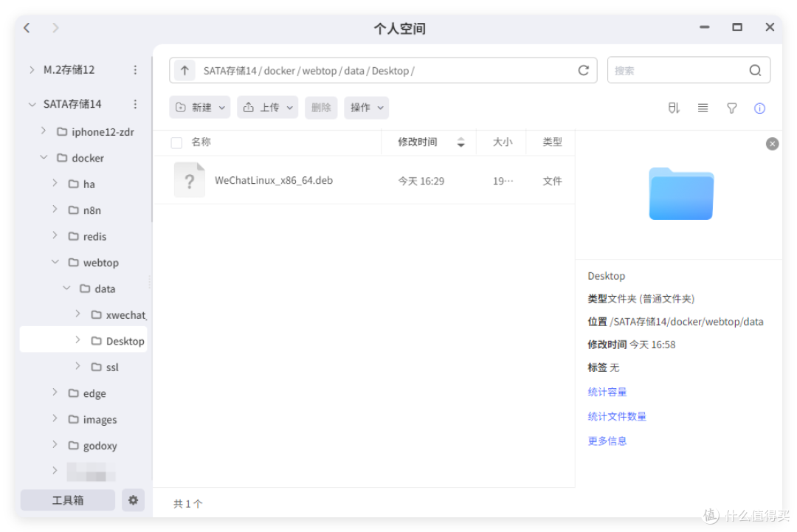797x532 pixels.
Task: Open the 工具箱 button
Action: [x=68, y=500]
